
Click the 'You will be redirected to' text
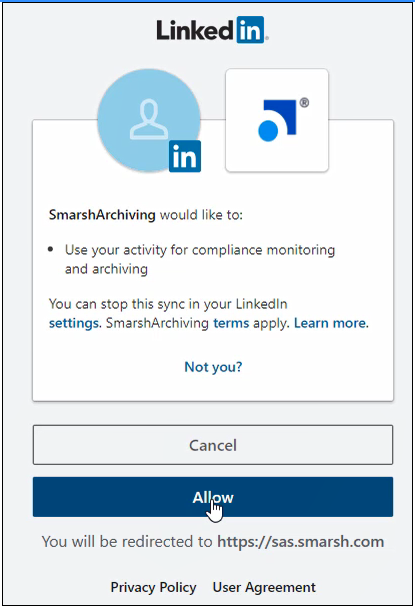pyautogui.click(x=127, y=542)
